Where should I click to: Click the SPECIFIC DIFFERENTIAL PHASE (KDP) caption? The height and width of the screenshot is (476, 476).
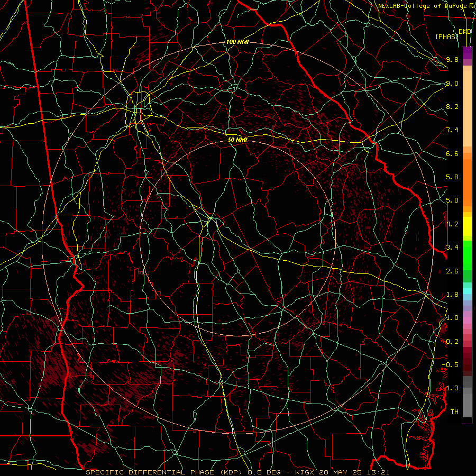165,472
